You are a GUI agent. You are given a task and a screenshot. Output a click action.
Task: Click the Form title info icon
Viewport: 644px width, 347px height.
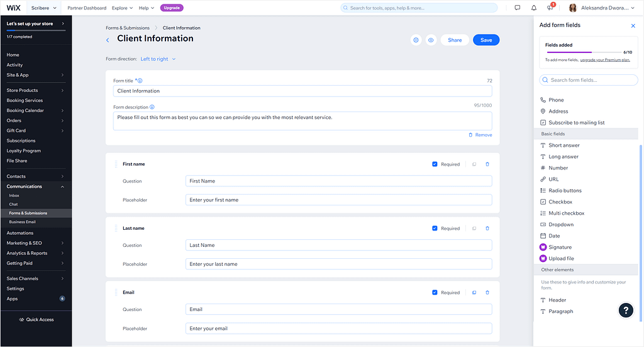pos(140,81)
